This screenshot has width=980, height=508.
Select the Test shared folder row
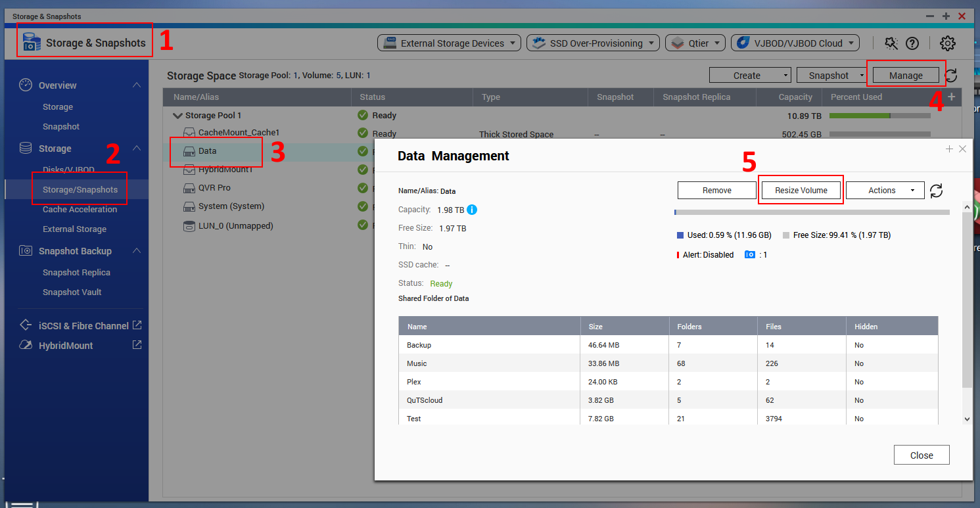tap(668, 419)
